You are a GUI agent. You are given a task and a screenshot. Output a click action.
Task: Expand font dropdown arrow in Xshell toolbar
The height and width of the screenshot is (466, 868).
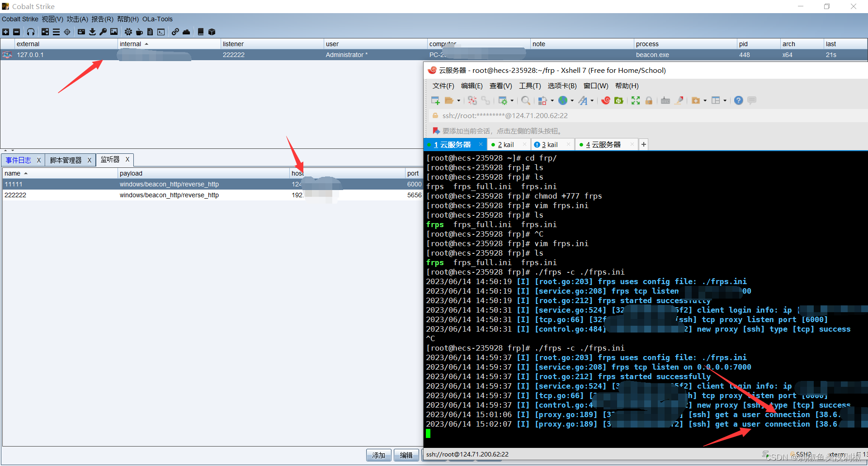click(592, 101)
